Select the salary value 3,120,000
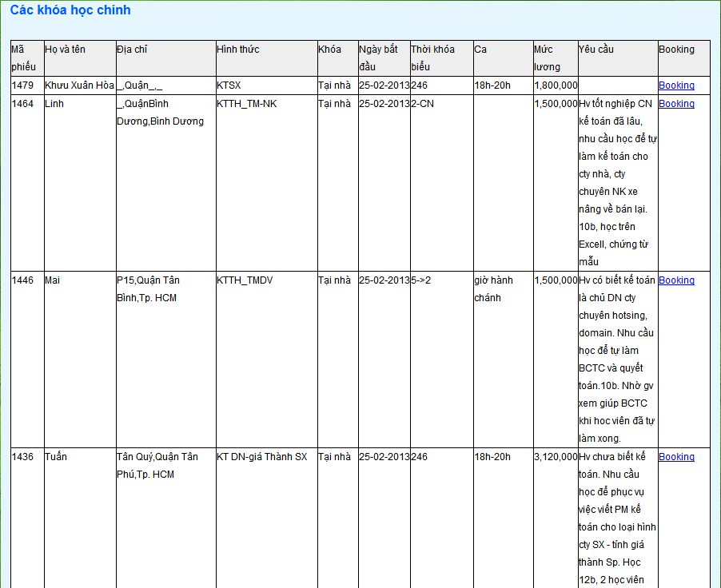The image size is (721, 588). [556, 457]
